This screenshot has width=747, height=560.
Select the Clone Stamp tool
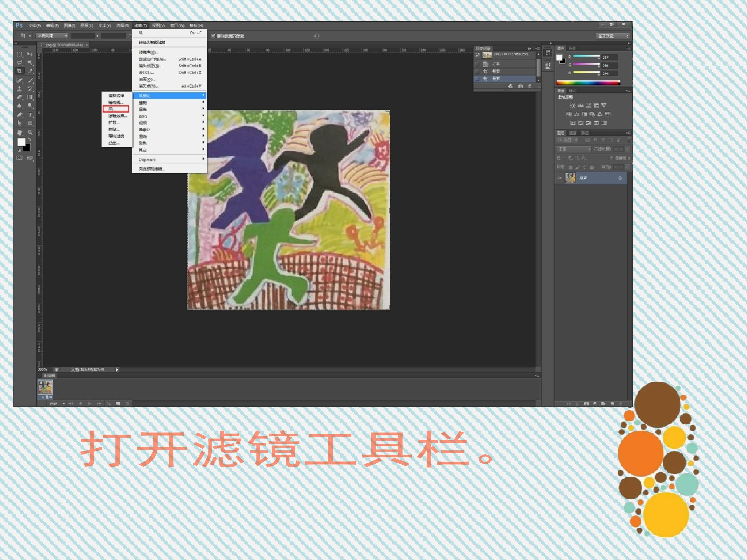point(20,89)
